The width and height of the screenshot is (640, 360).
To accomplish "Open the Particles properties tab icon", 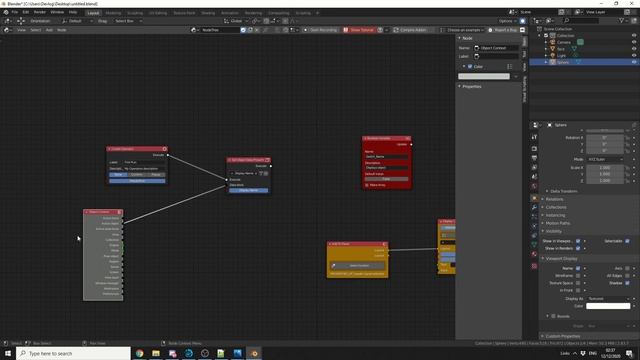I will [x=534, y=217].
